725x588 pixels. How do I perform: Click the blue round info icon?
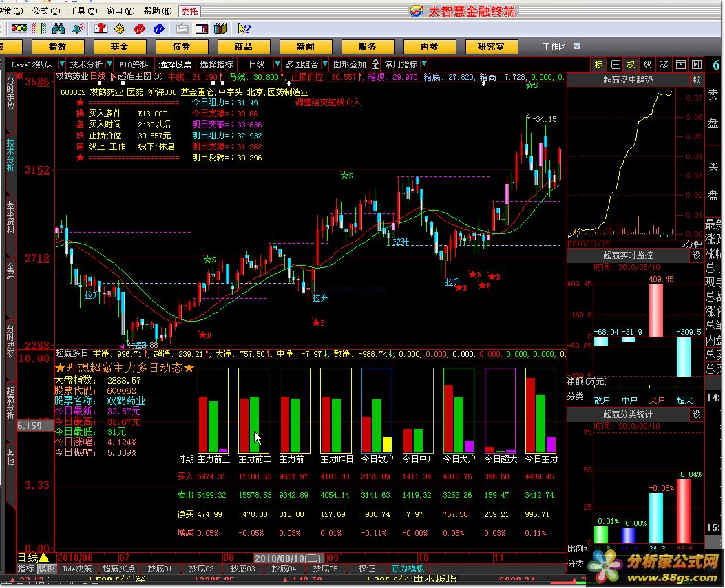tap(158, 29)
